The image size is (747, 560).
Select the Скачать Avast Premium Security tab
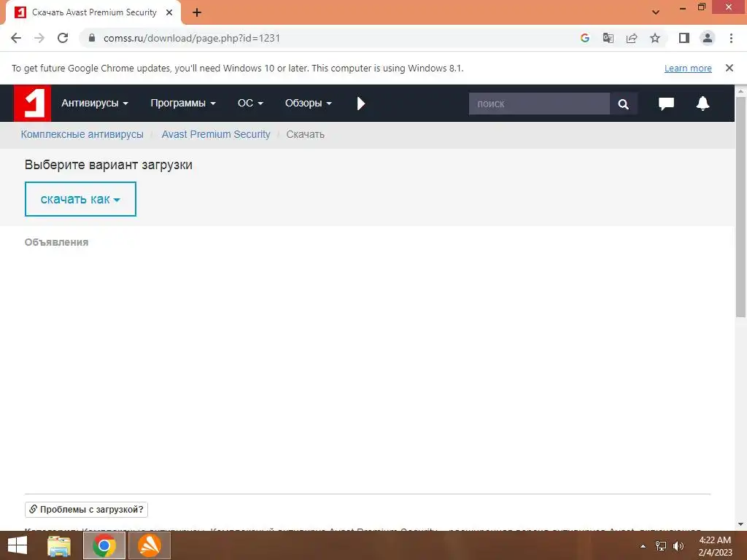click(93, 12)
